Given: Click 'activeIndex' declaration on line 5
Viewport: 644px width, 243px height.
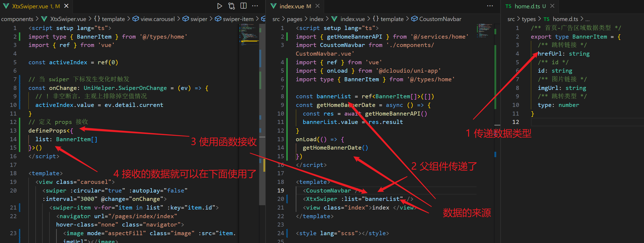Looking at the screenshot, I should coord(68,62).
